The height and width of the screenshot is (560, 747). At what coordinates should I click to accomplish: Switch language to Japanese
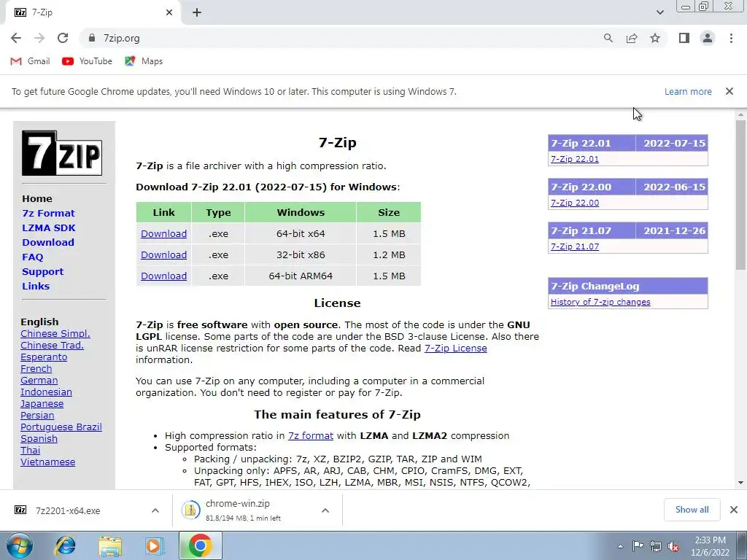[x=42, y=404]
